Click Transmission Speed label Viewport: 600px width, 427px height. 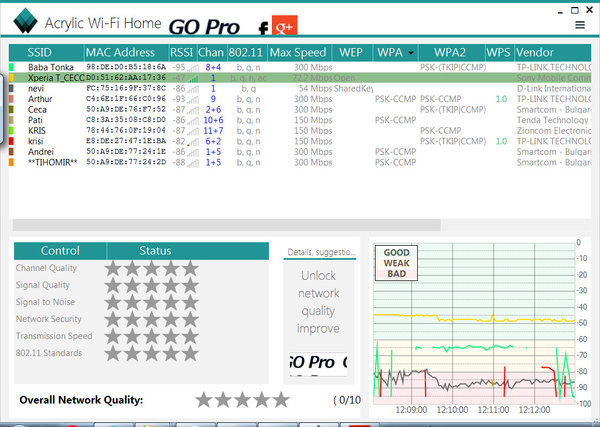pyautogui.click(x=54, y=336)
